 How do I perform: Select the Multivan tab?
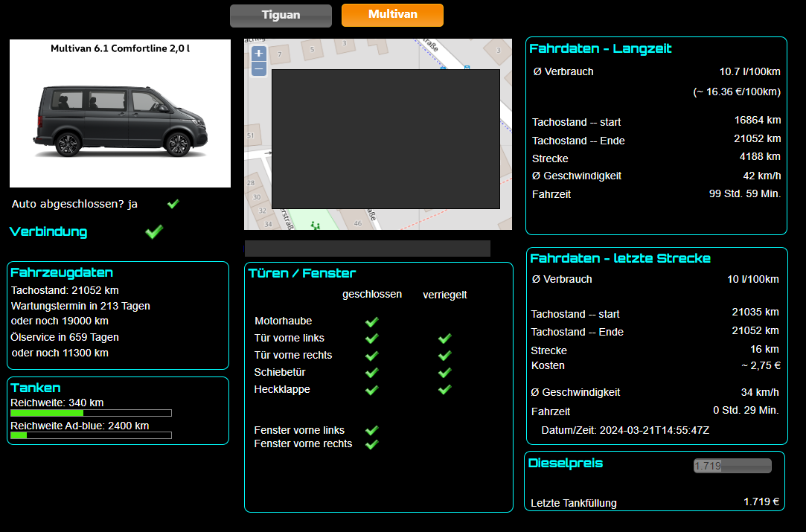point(392,15)
